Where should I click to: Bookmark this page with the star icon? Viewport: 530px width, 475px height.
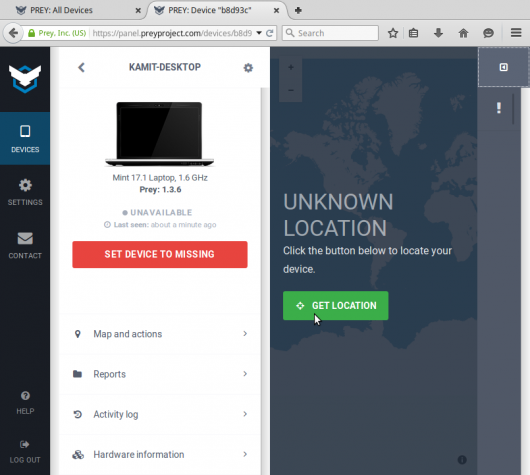393,33
